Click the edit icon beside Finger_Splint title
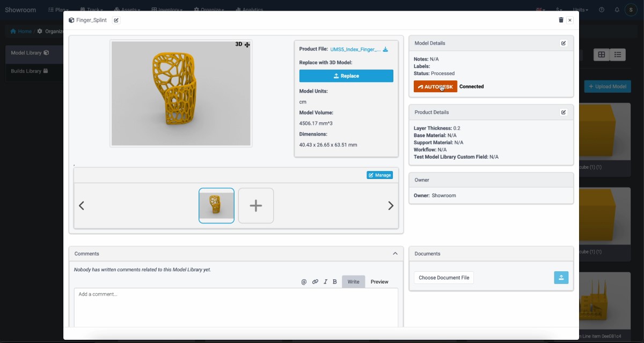 (x=116, y=20)
